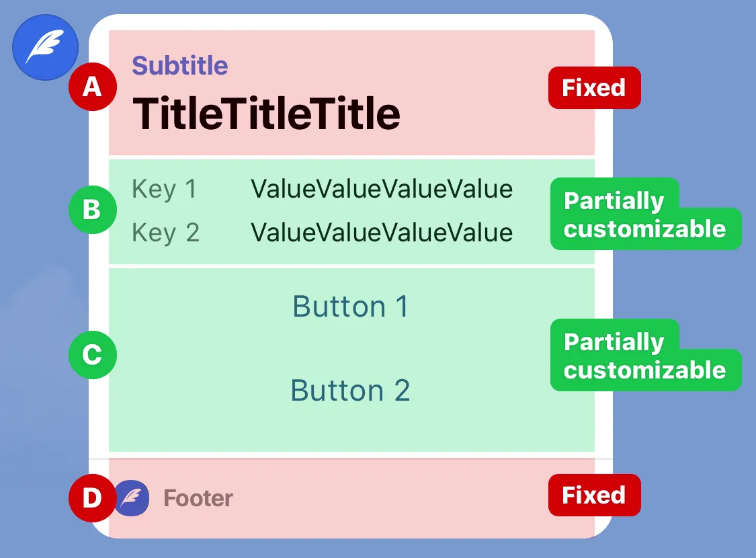Click Partially customizable label next to buttons
The image size is (756, 558).
pos(646,355)
